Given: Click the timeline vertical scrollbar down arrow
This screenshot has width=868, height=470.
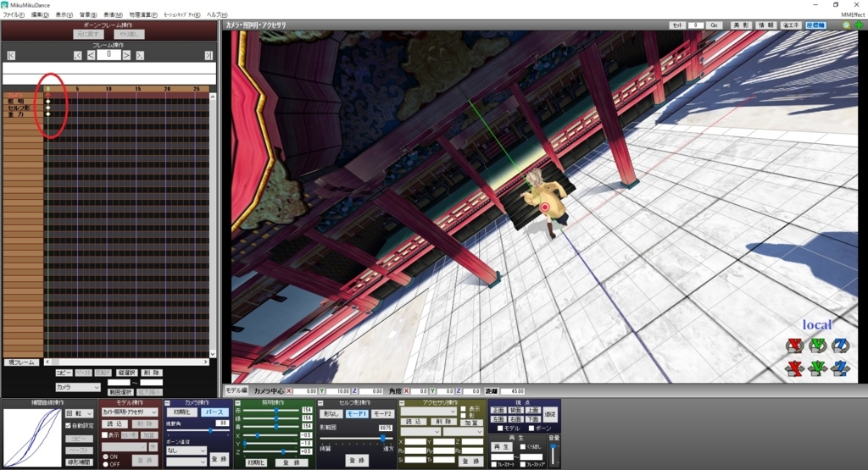Looking at the screenshot, I should (x=213, y=354).
